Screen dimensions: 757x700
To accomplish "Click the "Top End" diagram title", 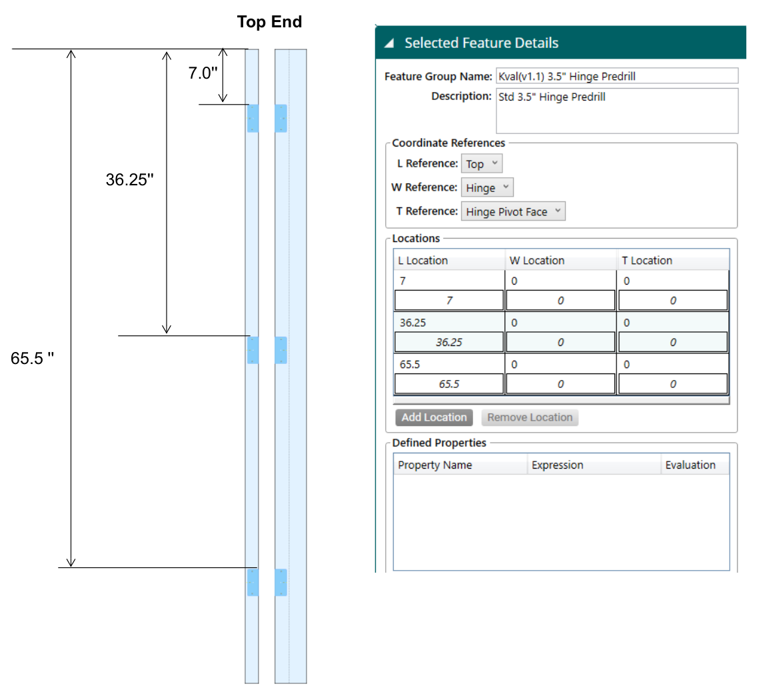I will (269, 22).
